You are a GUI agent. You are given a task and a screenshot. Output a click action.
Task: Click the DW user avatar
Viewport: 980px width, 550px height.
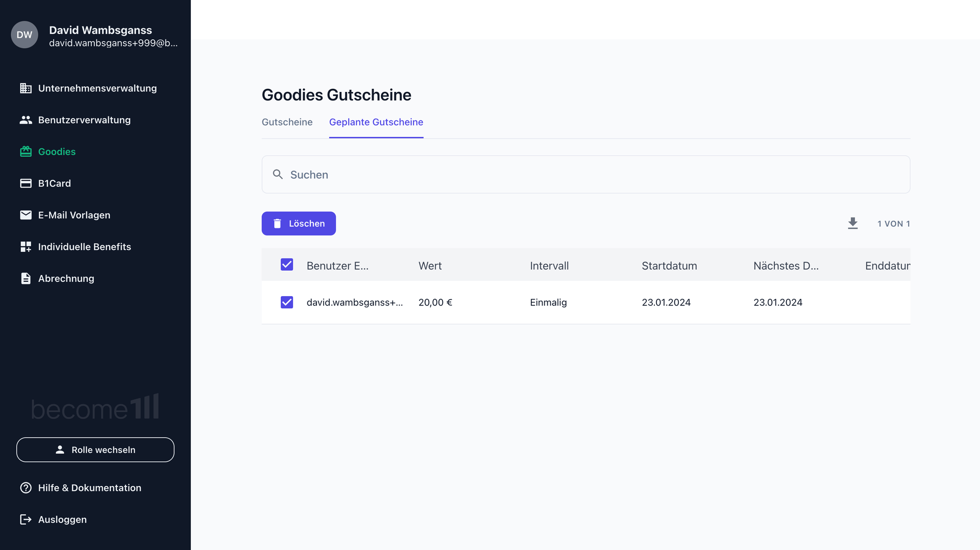pos(24,35)
